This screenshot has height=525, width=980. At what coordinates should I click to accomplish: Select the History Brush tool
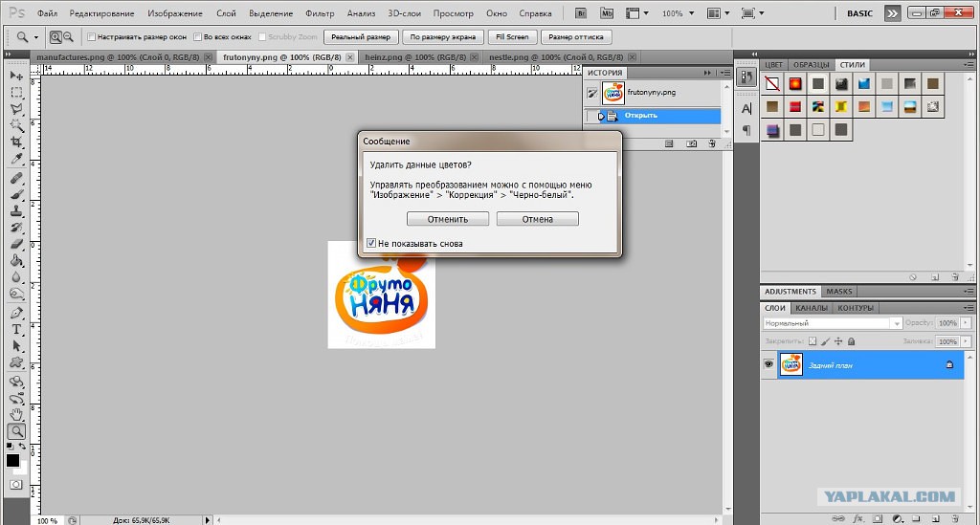[16, 228]
